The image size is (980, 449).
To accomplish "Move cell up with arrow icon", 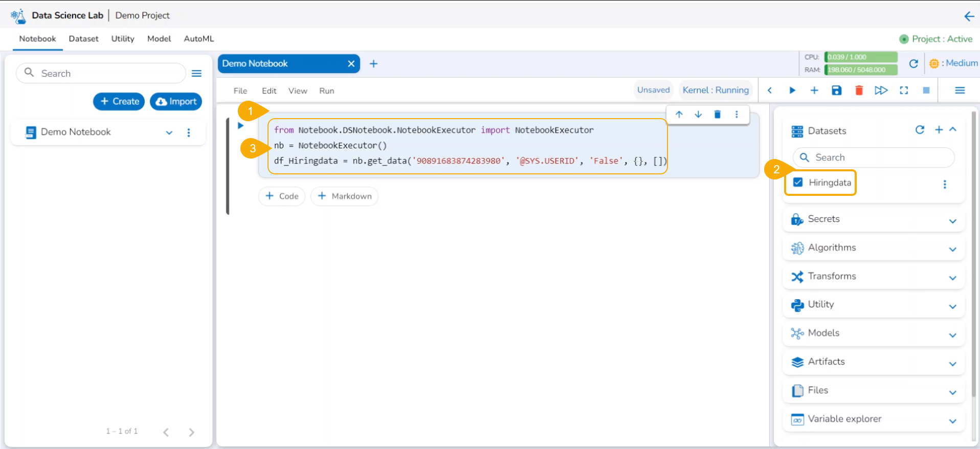I will point(679,115).
